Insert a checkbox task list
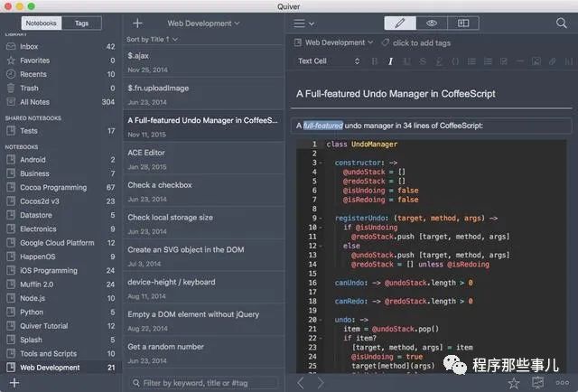The height and width of the screenshot is (392, 578). (x=504, y=61)
